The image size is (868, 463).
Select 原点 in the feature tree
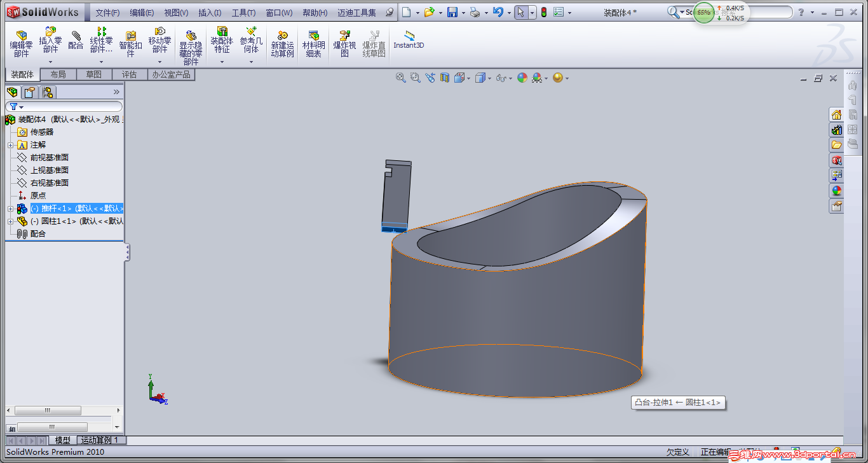point(38,196)
